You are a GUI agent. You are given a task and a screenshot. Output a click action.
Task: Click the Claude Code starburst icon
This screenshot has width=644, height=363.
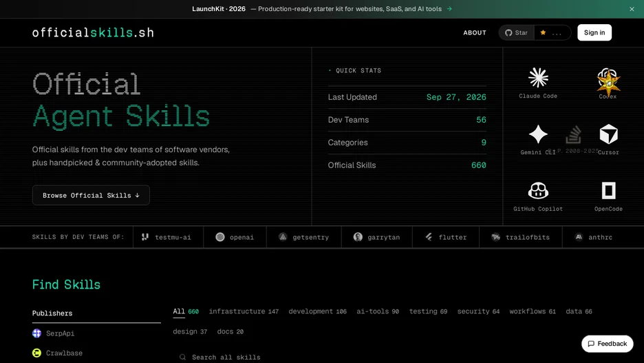click(x=538, y=78)
